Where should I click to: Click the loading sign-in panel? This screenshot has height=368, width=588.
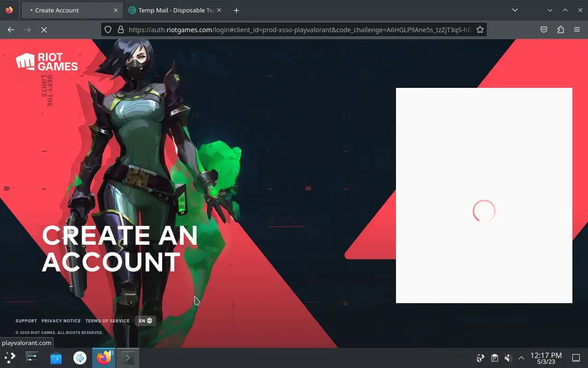(484, 195)
